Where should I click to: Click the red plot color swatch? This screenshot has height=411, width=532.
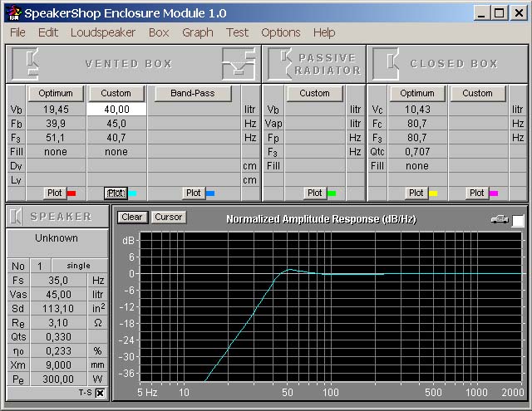[x=71, y=193]
